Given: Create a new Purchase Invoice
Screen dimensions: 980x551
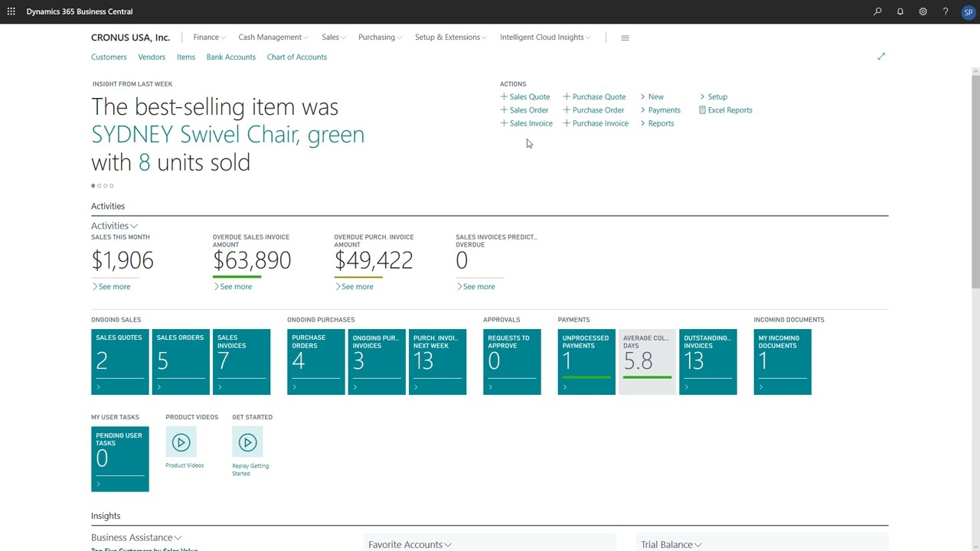Looking at the screenshot, I should click(596, 123).
